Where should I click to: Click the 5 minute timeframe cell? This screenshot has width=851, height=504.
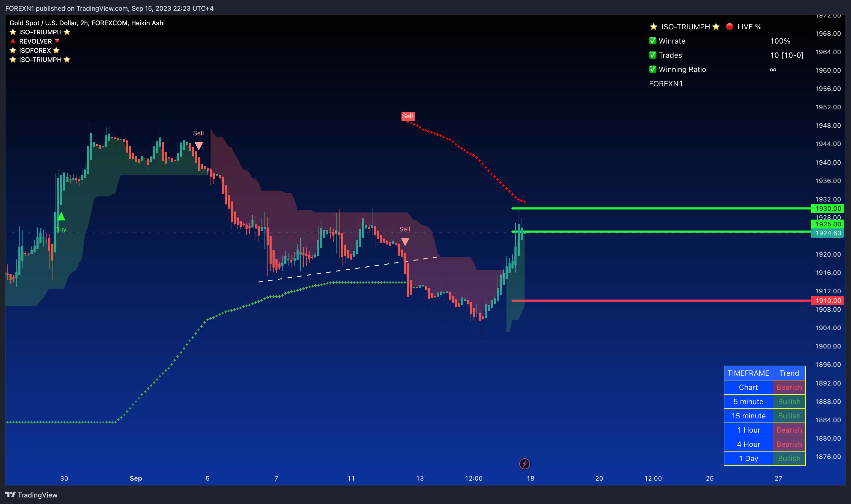748,401
